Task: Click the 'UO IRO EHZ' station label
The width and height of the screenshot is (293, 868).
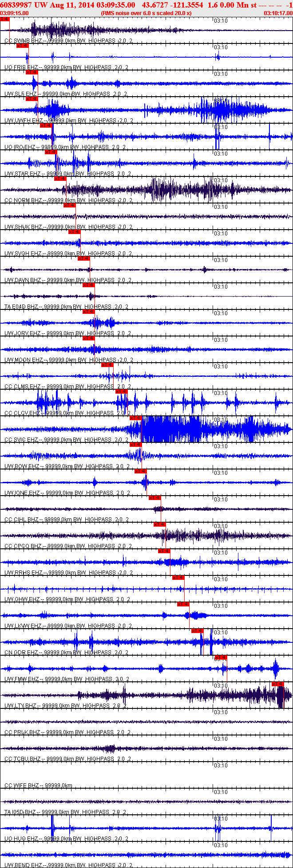Action: (20, 147)
